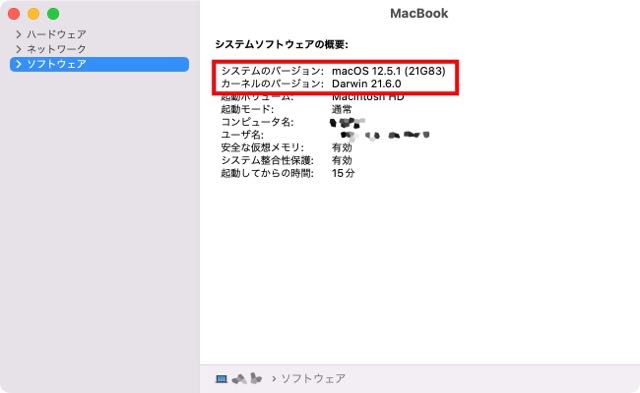Select the 通常 boot mode value
This screenshot has width=640, height=393.
tap(342, 109)
